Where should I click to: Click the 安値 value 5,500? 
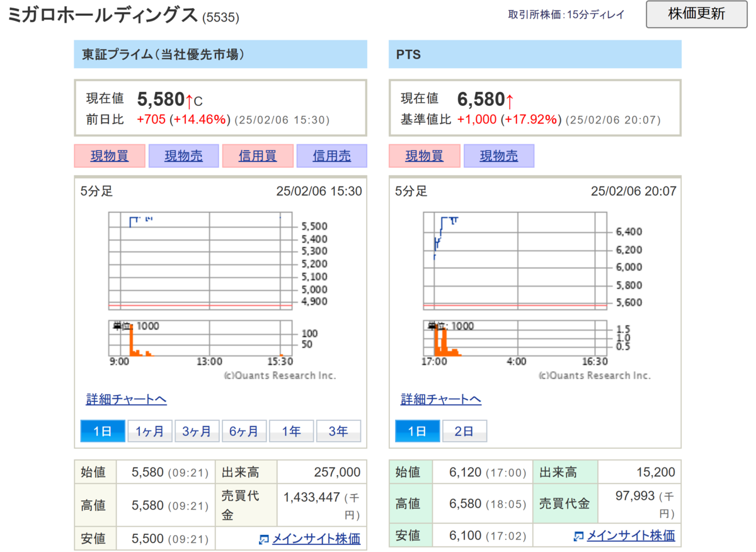[148, 539]
